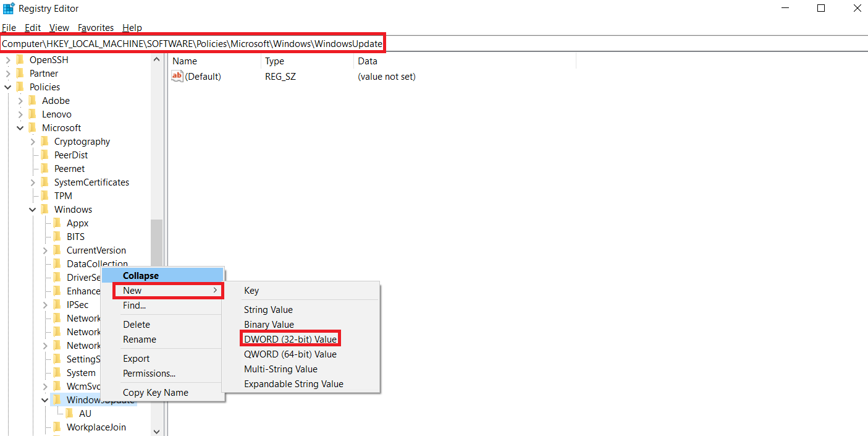Click the "(value not set)" data cell
Viewport: 868px width, 436px height.
[387, 77]
